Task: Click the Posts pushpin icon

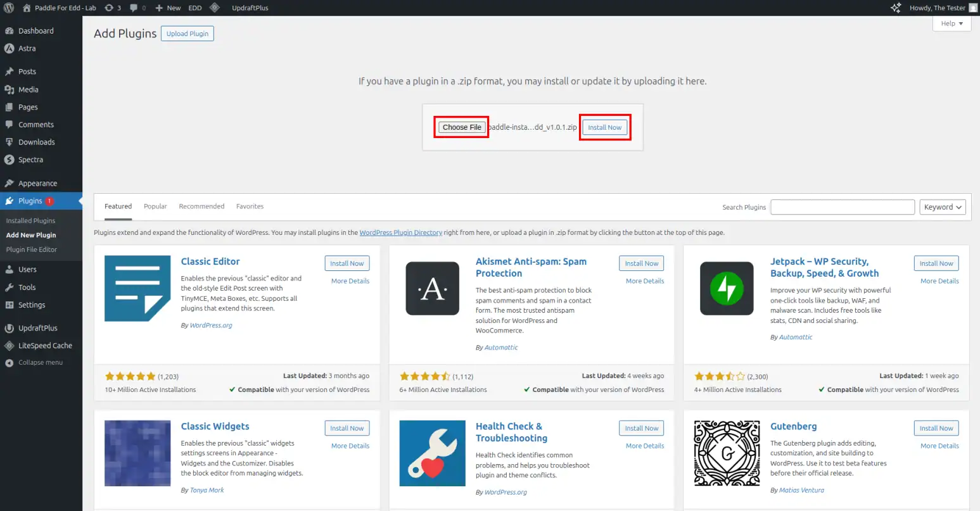Action: coord(10,72)
